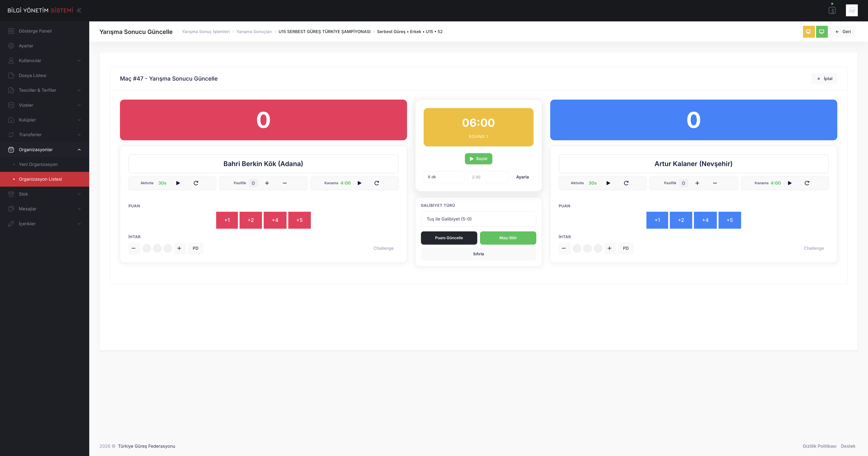Add +4 points to blue wrestler
Viewport: 868px width, 456px height.
tap(705, 220)
